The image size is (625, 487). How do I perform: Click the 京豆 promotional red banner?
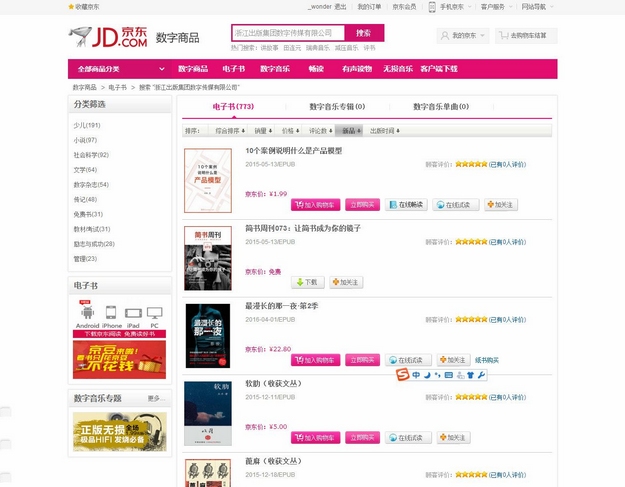pyautogui.click(x=119, y=359)
